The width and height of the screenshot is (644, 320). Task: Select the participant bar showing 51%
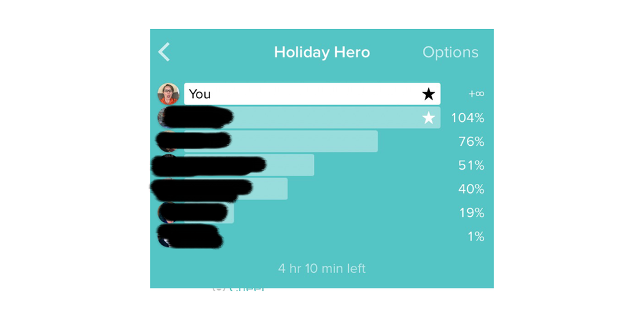249,165
